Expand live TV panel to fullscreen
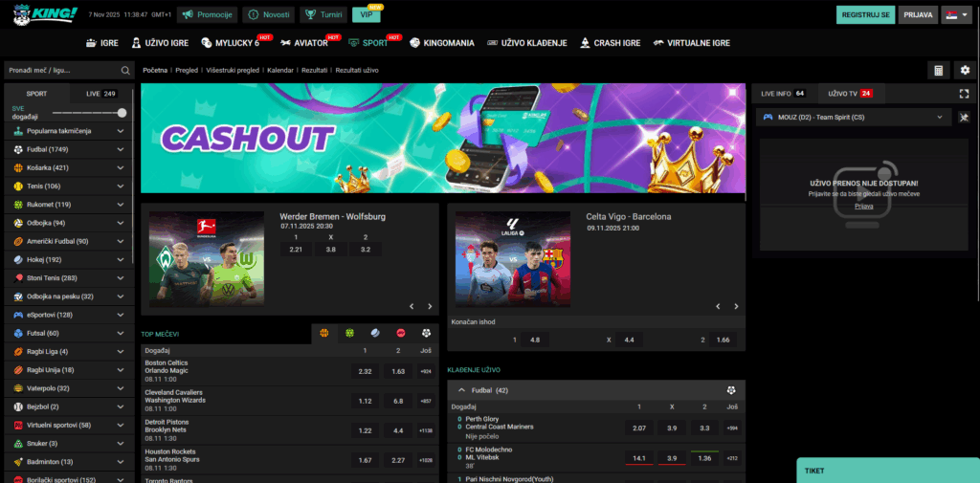 [964, 94]
